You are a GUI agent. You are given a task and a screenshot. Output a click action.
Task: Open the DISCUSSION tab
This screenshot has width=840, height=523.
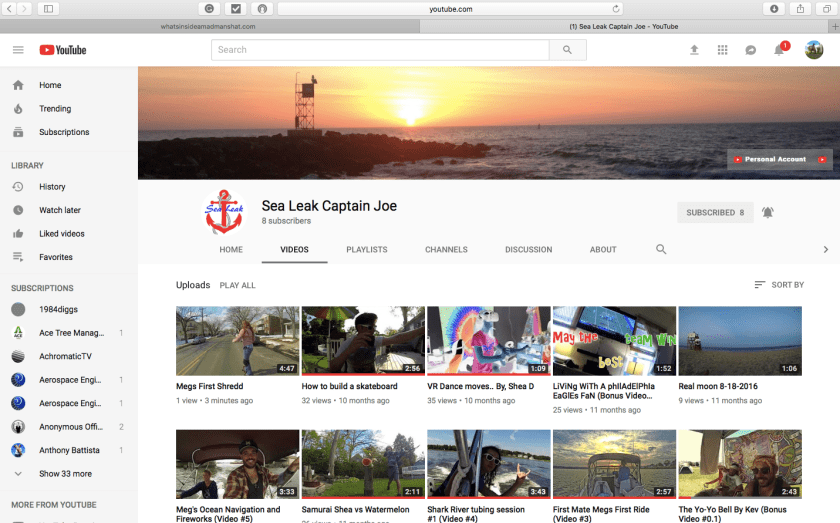tap(529, 250)
